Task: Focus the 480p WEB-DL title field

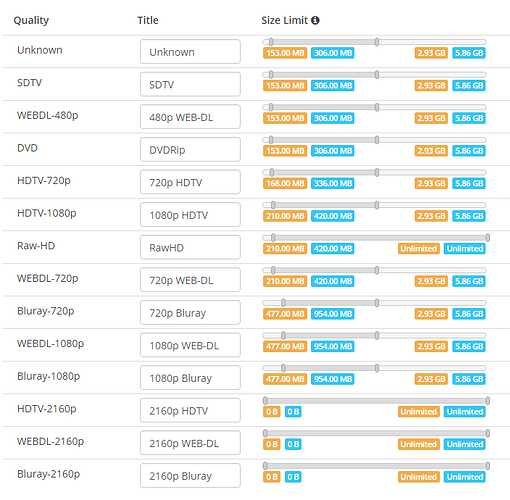Action: tap(190, 117)
